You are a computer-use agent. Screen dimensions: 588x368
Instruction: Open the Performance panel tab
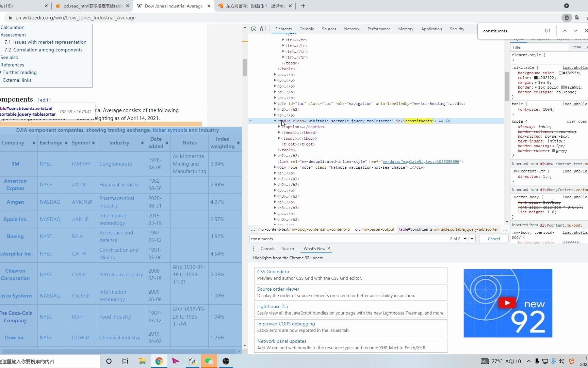pos(379,29)
